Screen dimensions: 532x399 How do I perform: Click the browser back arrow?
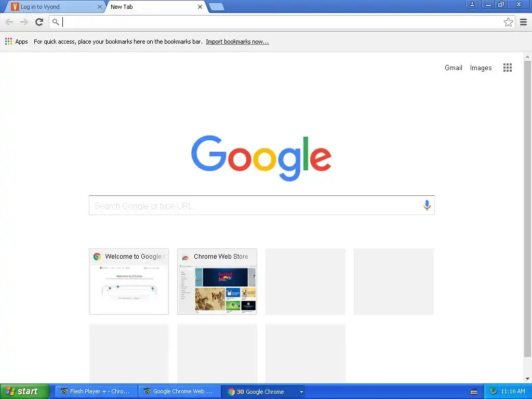(x=9, y=22)
